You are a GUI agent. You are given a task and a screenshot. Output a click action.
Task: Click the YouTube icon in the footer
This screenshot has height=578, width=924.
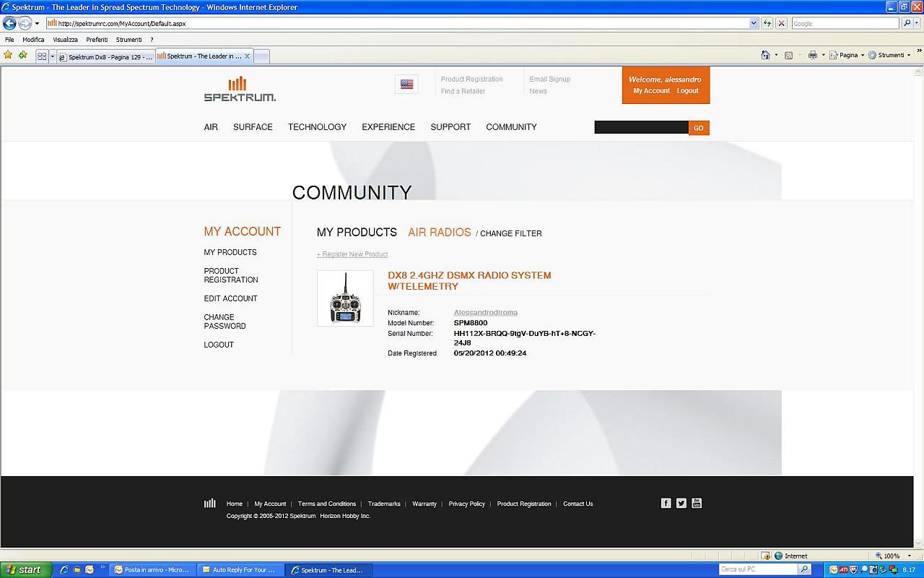(x=697, y=503)
